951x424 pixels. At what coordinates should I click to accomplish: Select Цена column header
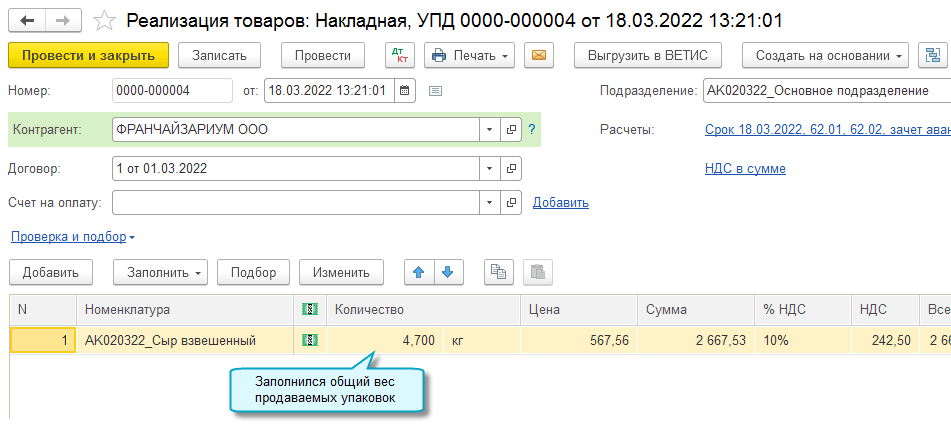[579, 309]
